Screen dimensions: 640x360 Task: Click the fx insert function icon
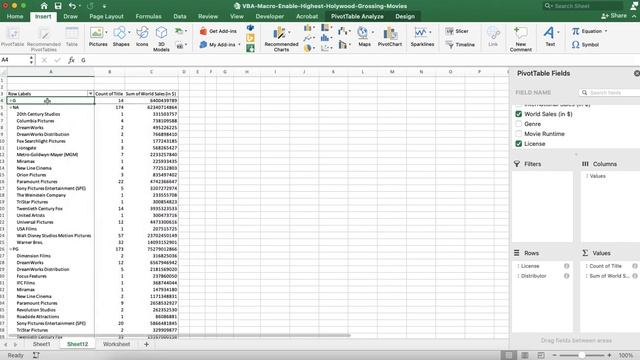(x=71, y=60)
